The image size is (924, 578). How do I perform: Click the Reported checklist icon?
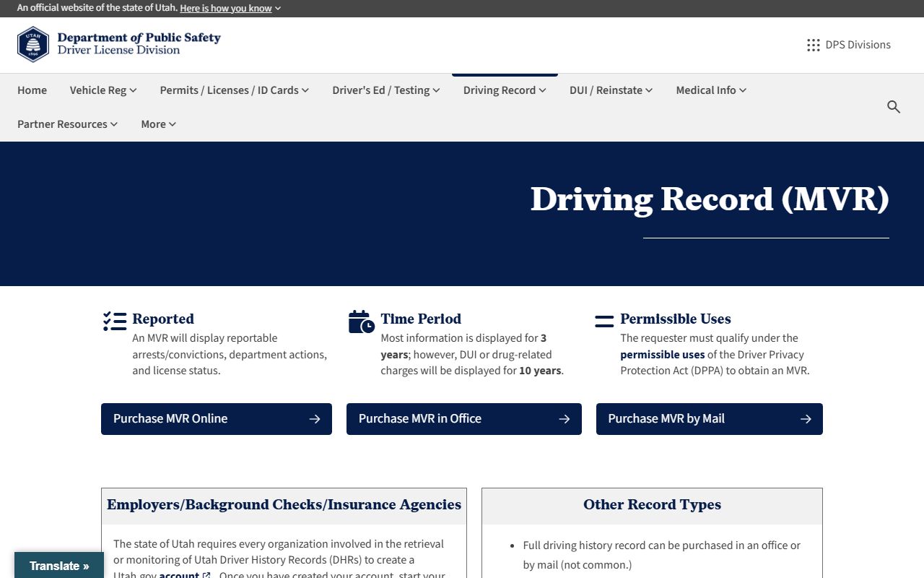coord(115,322)
